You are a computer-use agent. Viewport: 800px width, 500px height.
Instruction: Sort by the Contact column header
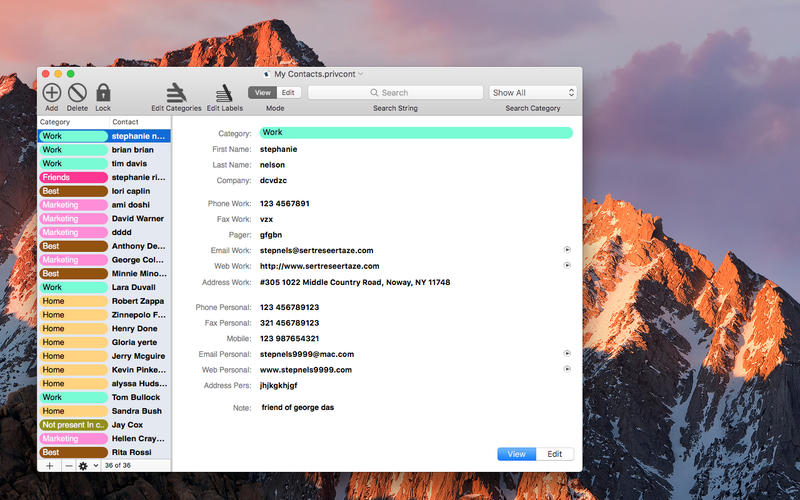(140, 122)
